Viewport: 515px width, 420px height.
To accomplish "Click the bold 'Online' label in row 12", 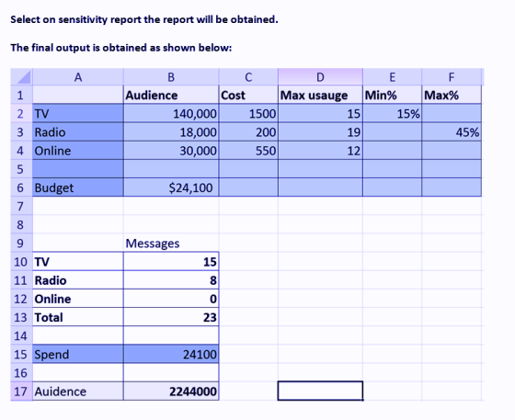I will [78, 299].
